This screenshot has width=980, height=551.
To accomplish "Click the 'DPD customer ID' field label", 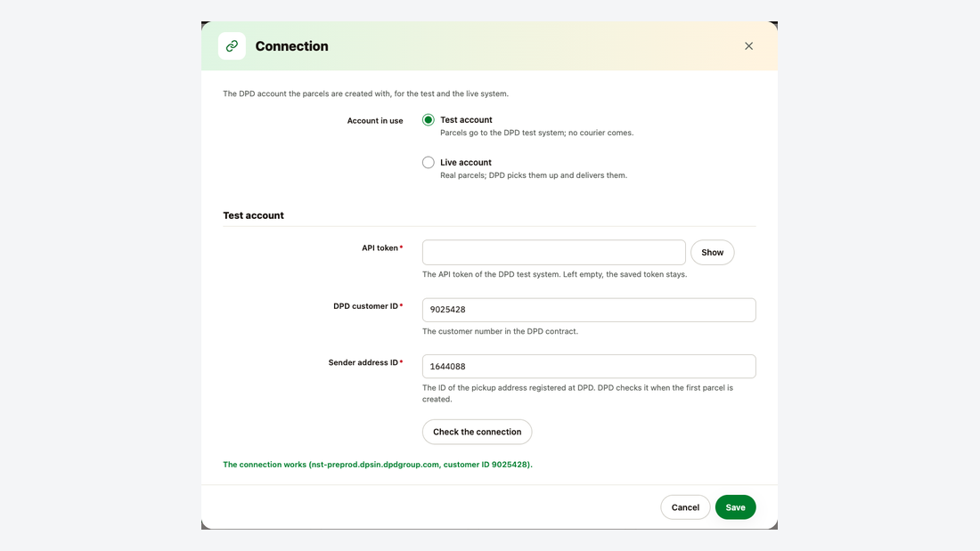I will coord(365,306).
